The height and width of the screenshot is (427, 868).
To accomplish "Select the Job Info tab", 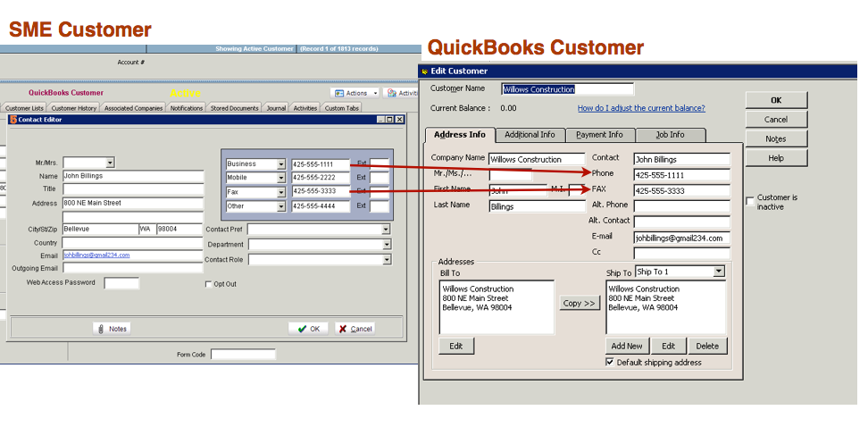I will [670, 135].
